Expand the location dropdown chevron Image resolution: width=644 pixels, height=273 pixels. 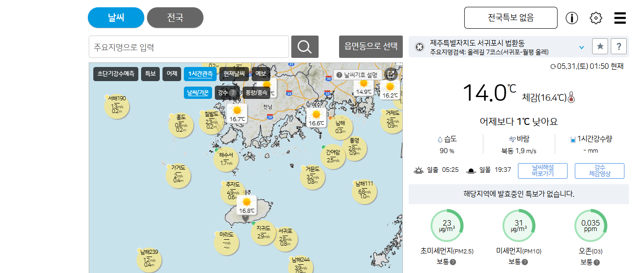[581, 47]
